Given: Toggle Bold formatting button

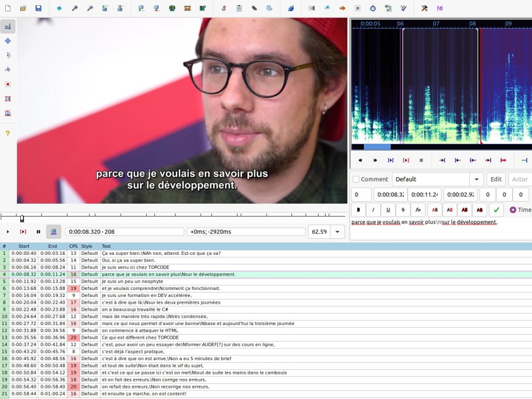Looking at the screenshot, I should coord(358,210).
